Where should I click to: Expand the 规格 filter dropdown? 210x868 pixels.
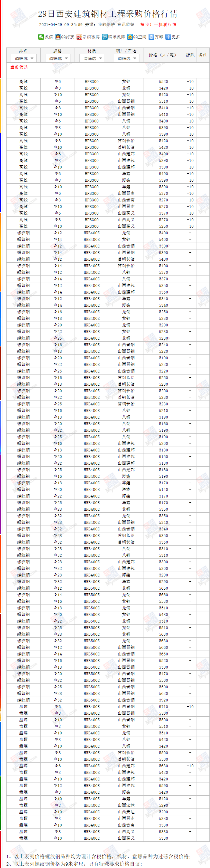[x=58, y=58]
